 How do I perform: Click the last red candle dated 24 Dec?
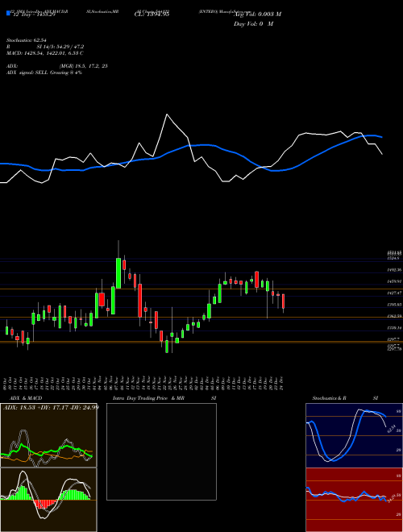click(x=283, y=301)
